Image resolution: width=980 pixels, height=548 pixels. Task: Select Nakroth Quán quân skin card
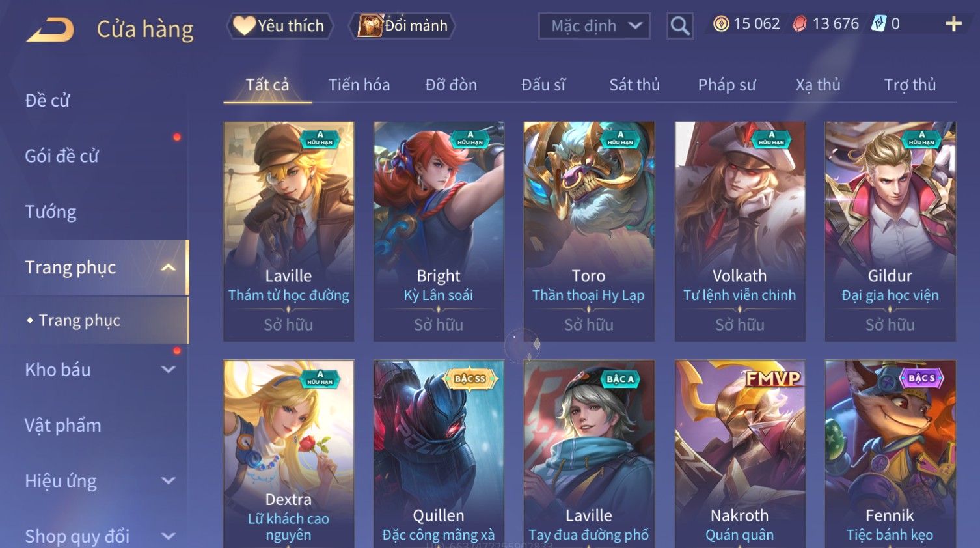[x=740, y=454]
